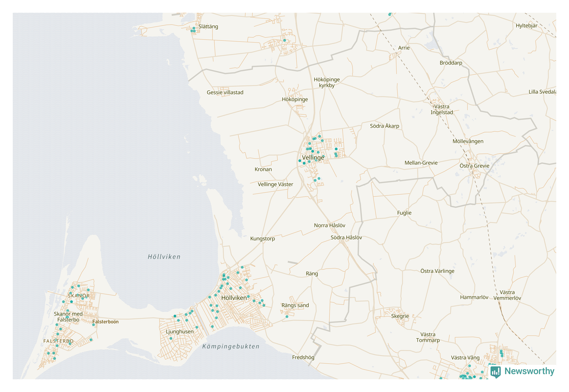
Task: Select the Skanör med Falsterbo label
Action: click(x=68, y=317)
